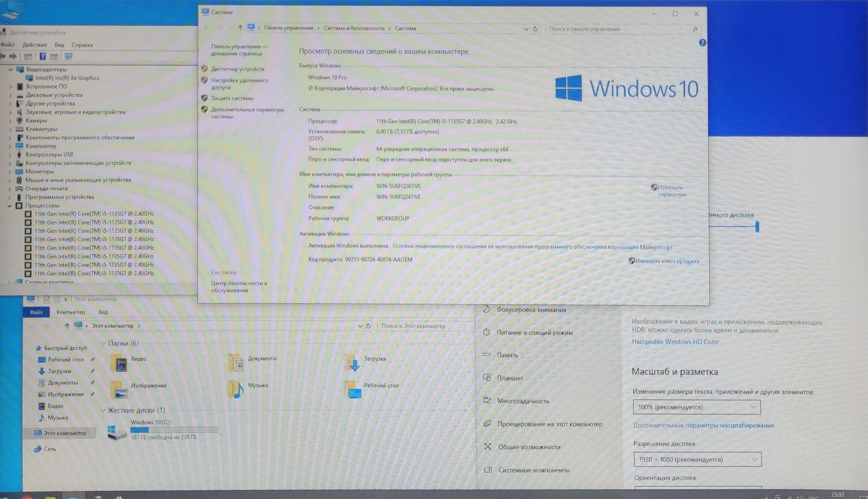Open Настройки Windows HD Color link
868x499 pixels.
coord(675,342)
